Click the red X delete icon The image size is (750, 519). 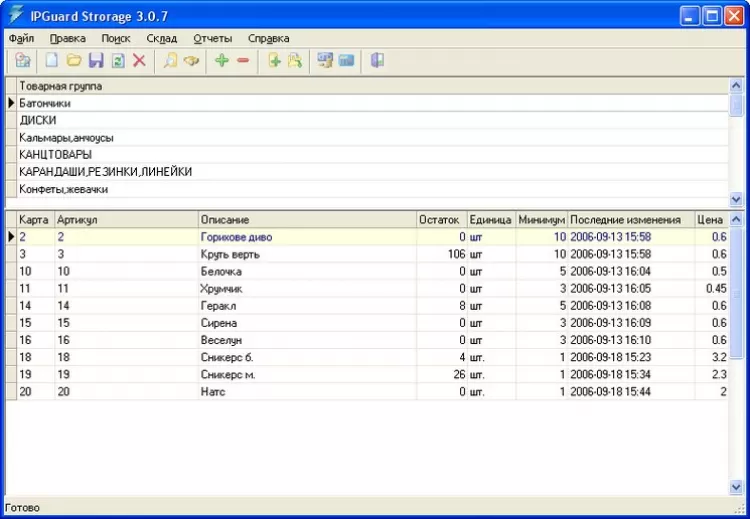(x=139, y=61)
